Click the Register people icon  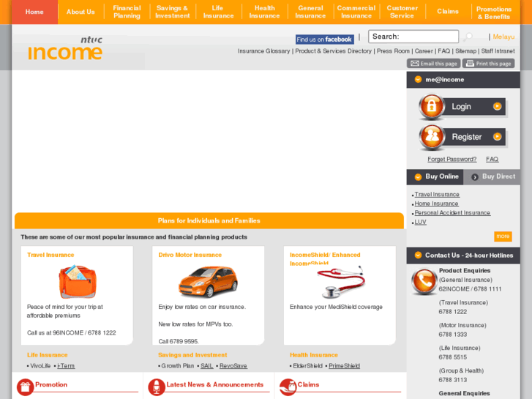click(432, 136)
